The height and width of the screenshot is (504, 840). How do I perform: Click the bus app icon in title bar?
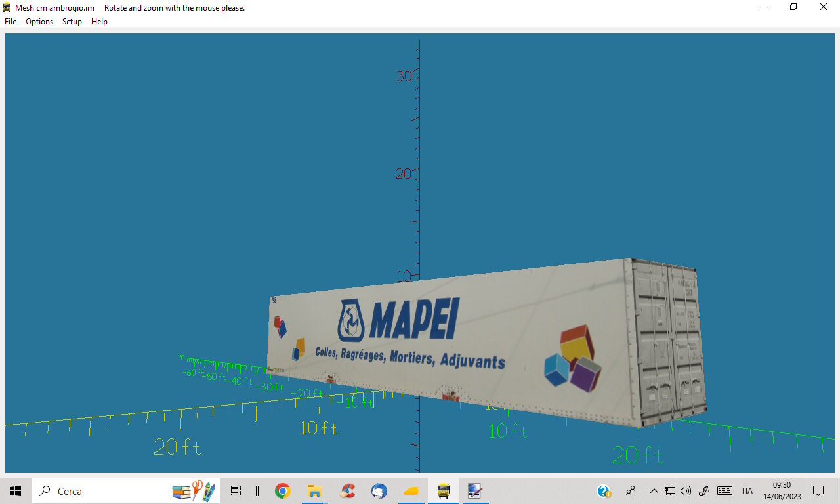(x=7, y=7)
